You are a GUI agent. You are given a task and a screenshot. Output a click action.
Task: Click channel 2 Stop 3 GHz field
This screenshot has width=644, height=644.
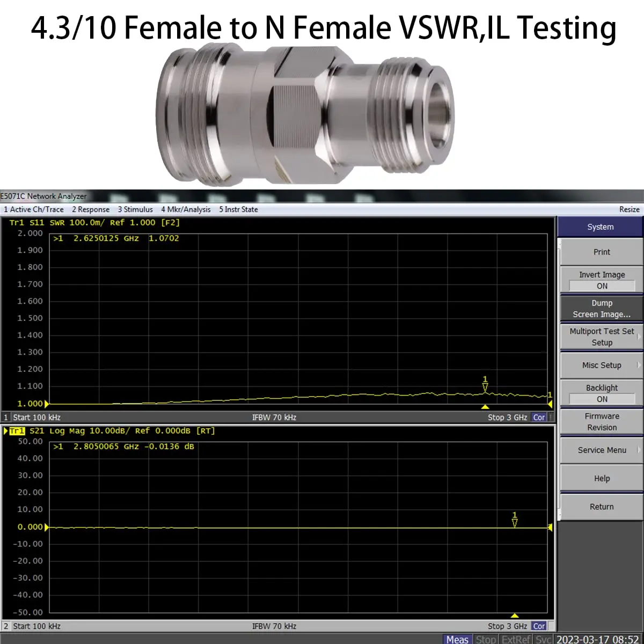507,626
